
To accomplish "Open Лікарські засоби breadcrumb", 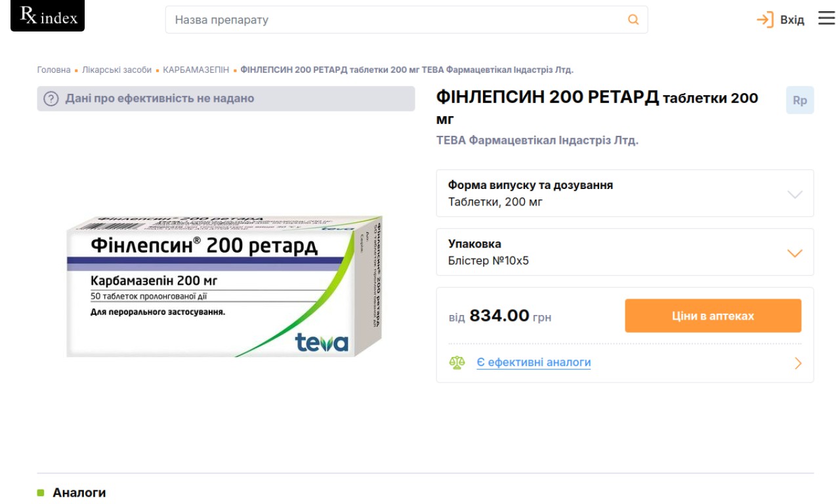I will (x=117, y=70).
